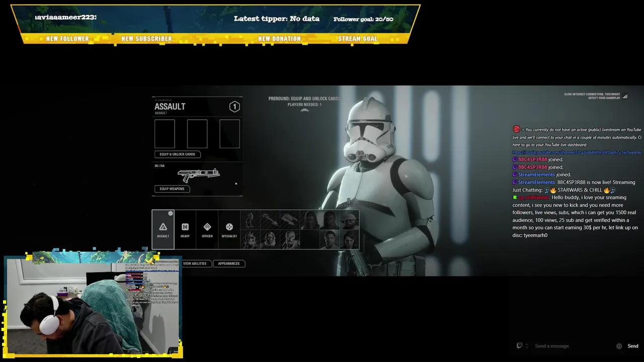Screen dimensions: 644x362
Task: Open the YouTube studio livestream link
Action: point(577,152)
